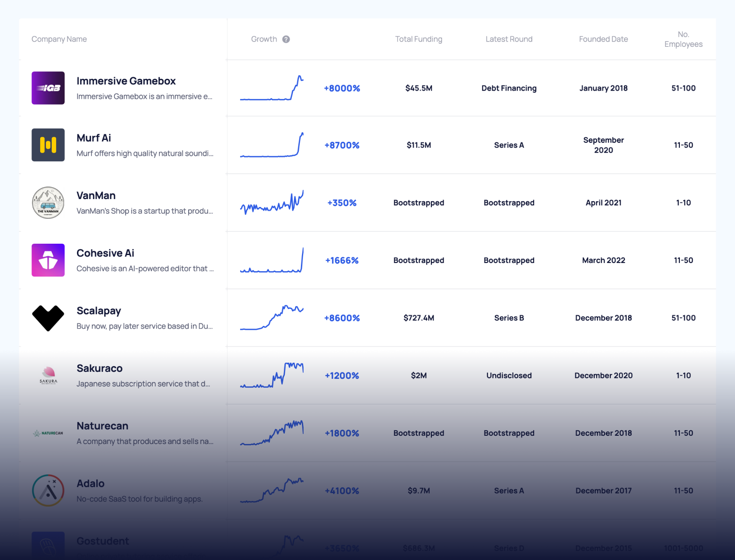Click Sakuraco growth sparkline chart
This screenshot has width=735, height=560.
[272, 375]
